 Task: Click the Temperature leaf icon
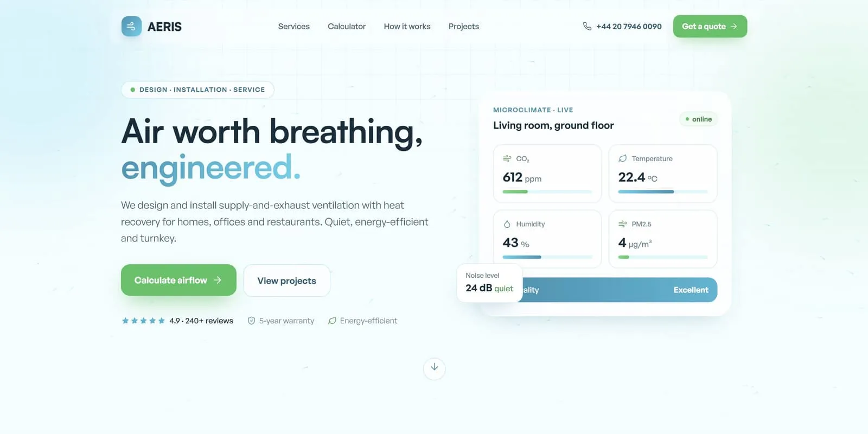(623, 158)
